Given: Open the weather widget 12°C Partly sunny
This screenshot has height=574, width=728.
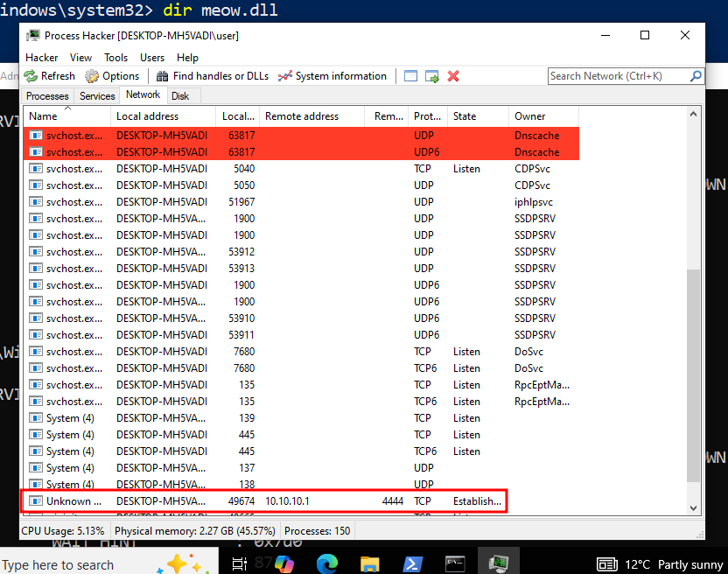Looking at the screenshot, I should [660, 564].
